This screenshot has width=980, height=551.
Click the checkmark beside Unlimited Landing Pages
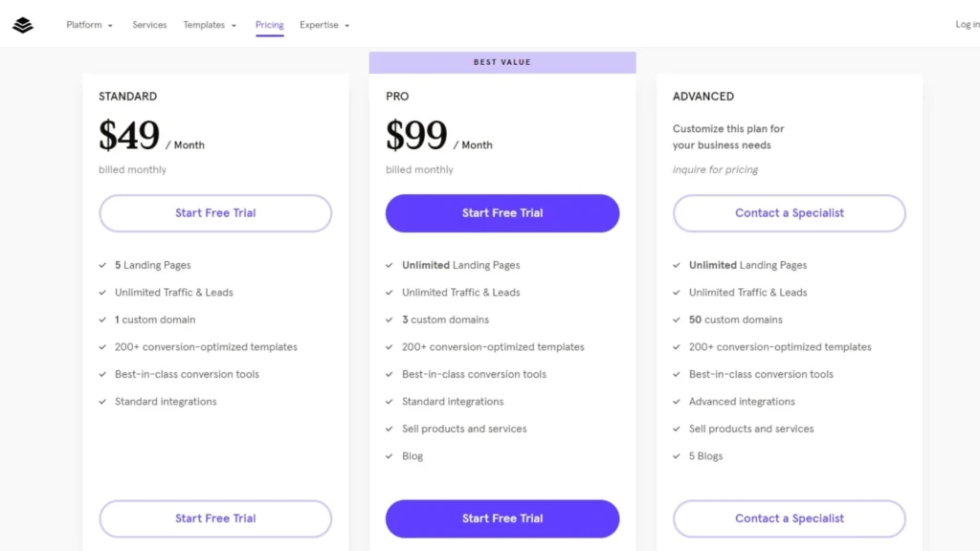tap(390, 265)
